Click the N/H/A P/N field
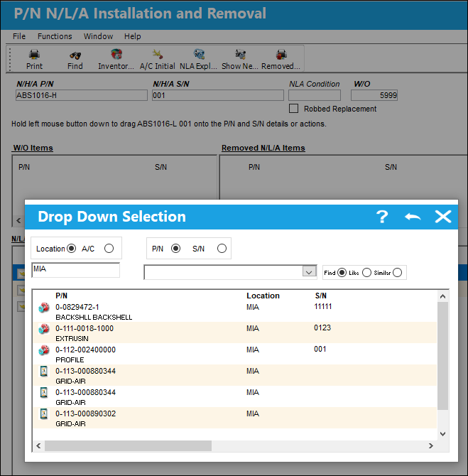The width and height of the screenshot is (468, 476). coord(82,95)
